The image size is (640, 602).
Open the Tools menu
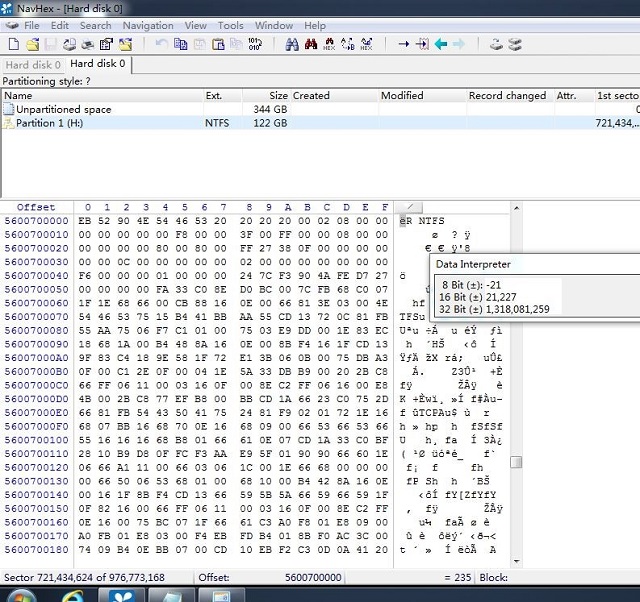pyautogui.click(x=231, y=26)
